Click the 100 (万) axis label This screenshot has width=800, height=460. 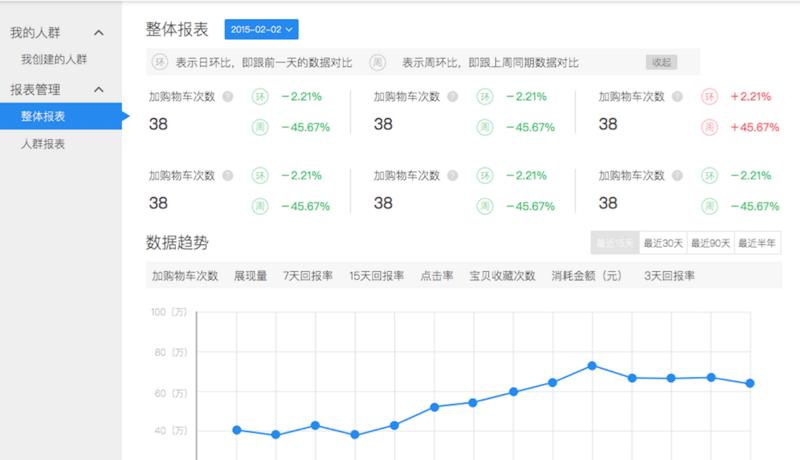[x=169, y=312]
